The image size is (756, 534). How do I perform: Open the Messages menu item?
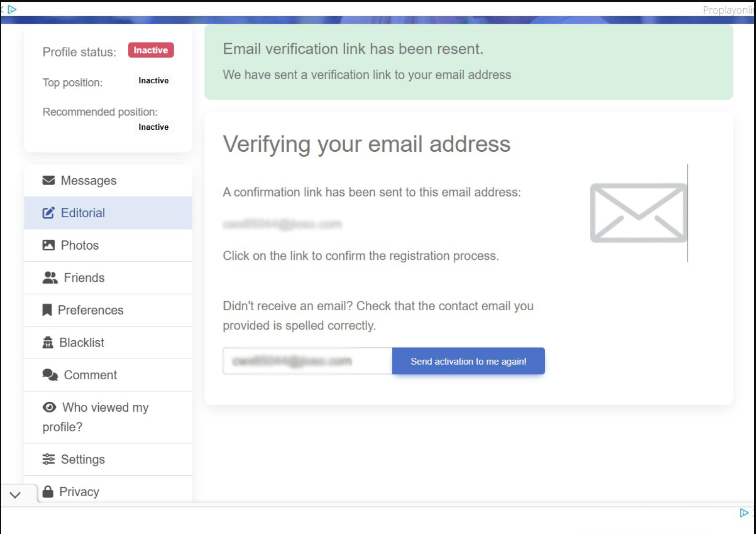pyautogui.click(x=108, y=181)
